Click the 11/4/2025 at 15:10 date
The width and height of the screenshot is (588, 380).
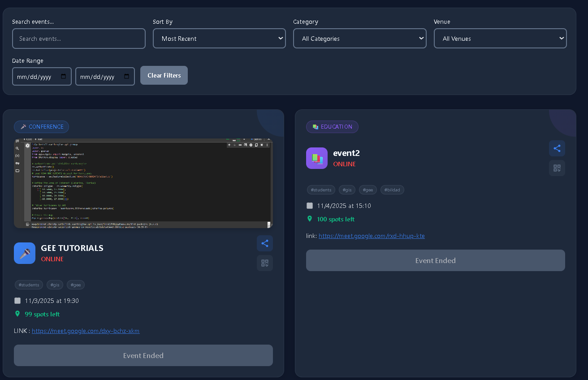coord(344,206)
